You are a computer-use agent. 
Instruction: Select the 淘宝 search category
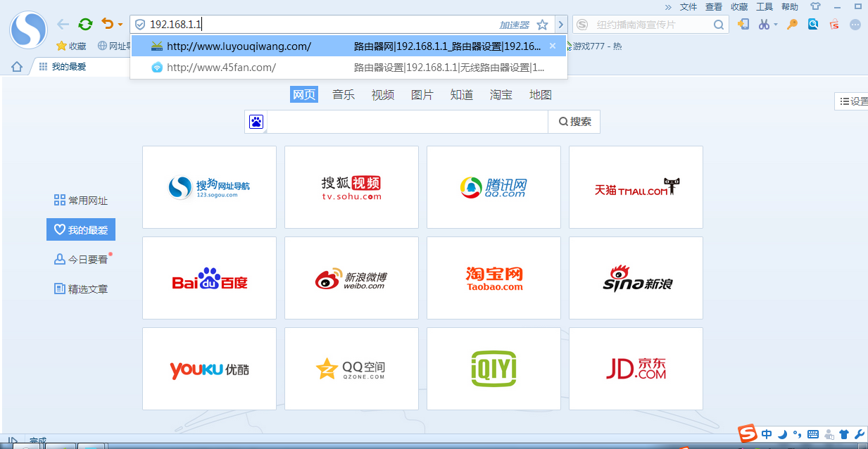501,95
